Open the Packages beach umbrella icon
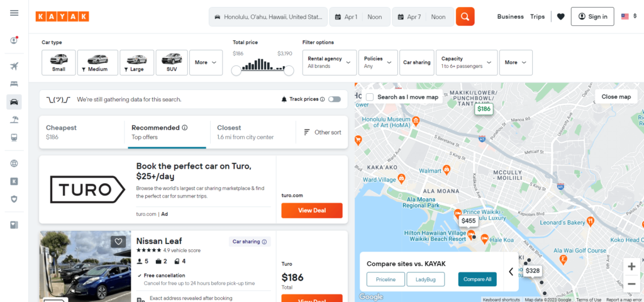 tap(14, 120)
